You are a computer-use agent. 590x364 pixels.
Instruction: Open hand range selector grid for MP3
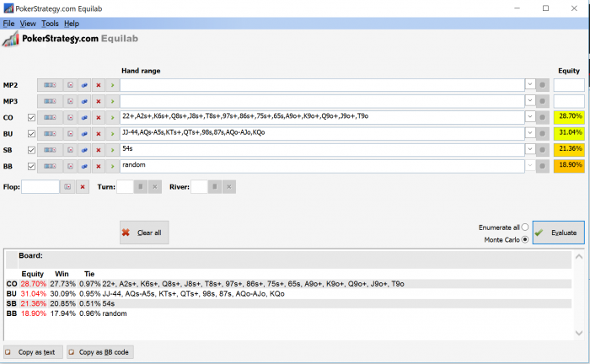pyautogui.click(x=50, y=101)
